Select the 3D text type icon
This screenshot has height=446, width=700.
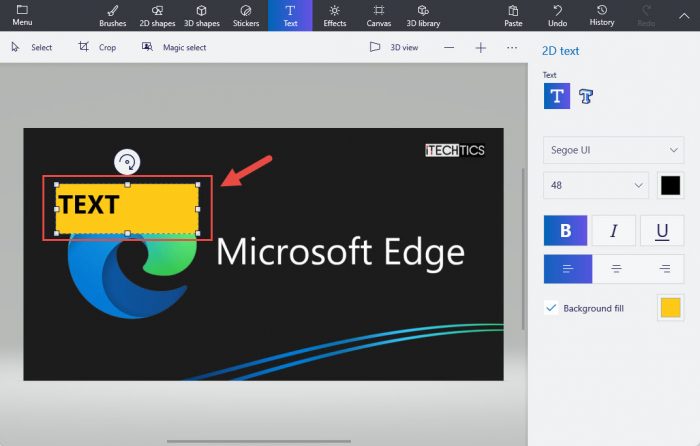point(586,96)
